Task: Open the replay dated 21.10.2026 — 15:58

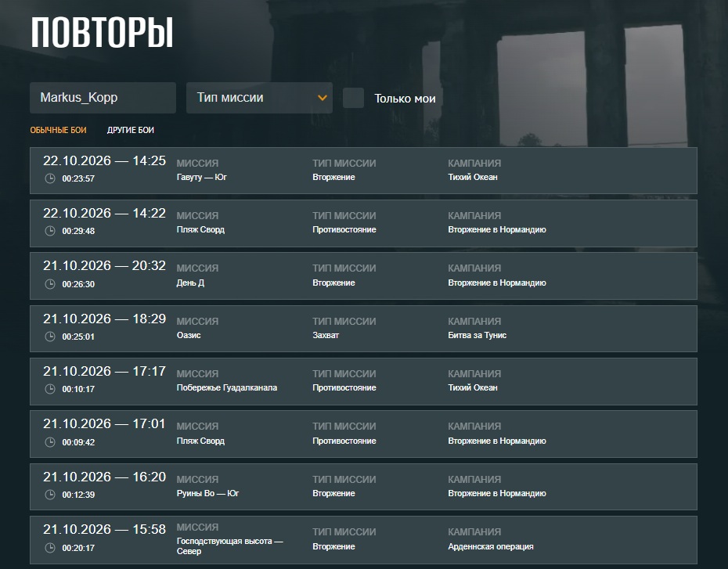Action: (x=363, y=540)
